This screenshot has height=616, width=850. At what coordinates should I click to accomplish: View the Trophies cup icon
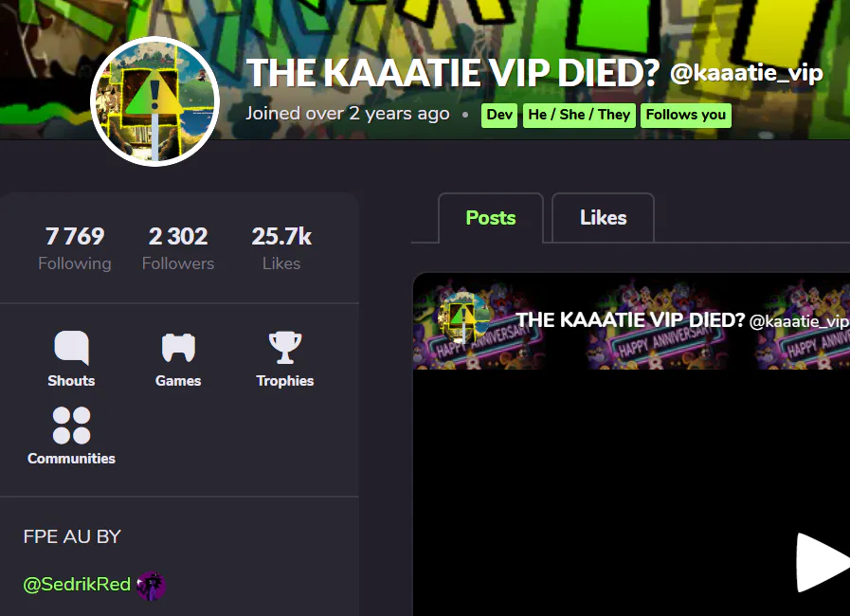pos(285,348)
